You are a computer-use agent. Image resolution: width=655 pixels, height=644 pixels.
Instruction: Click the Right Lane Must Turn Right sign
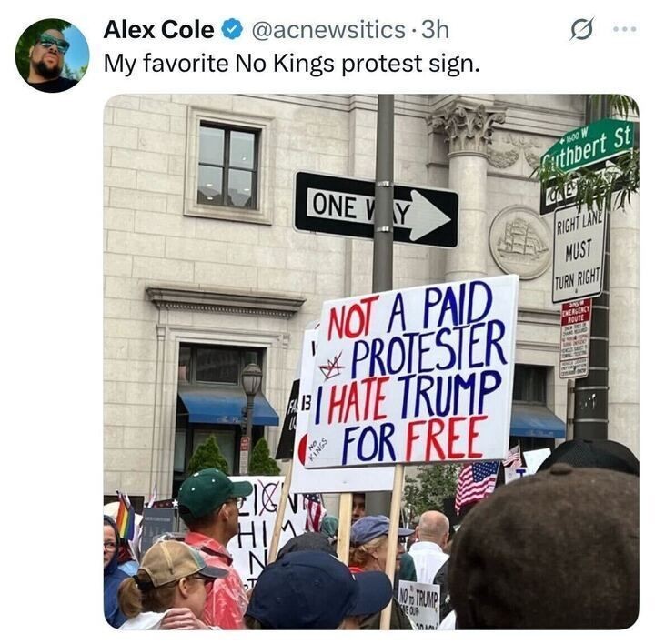click(579, 255)
